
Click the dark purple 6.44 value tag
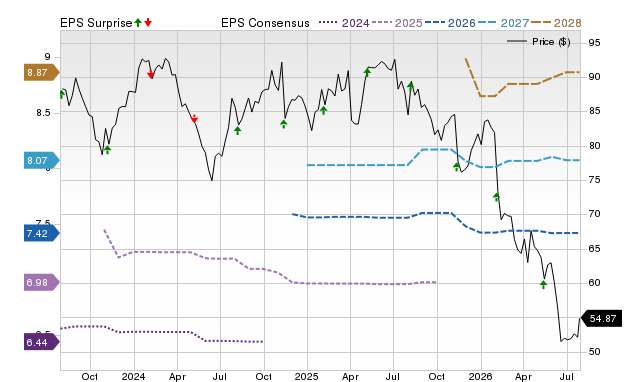click(x=42, y=342)
